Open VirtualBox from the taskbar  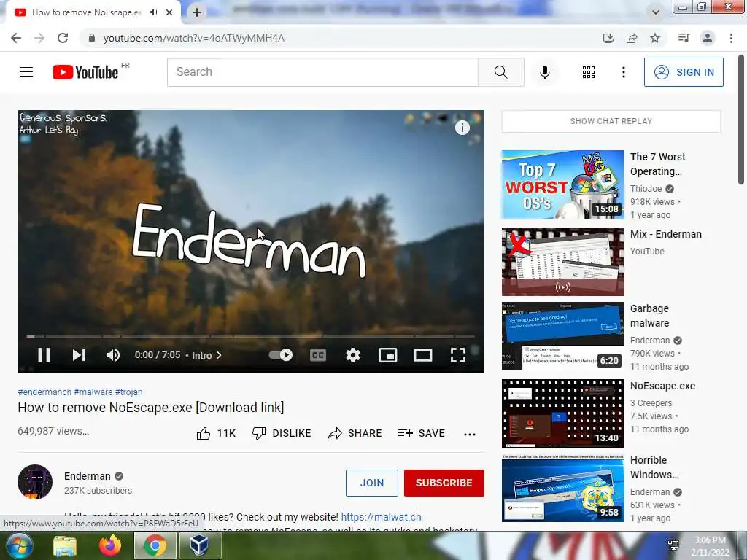tap(200, 545)
